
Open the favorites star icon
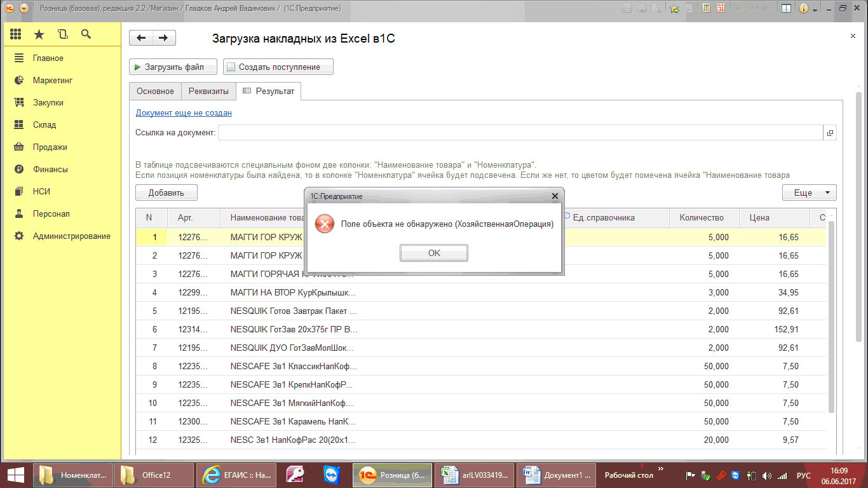coord(39,34)
